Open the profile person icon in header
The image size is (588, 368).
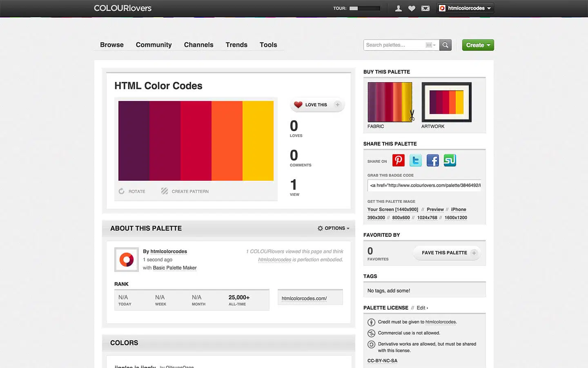(x=399, y=8)
